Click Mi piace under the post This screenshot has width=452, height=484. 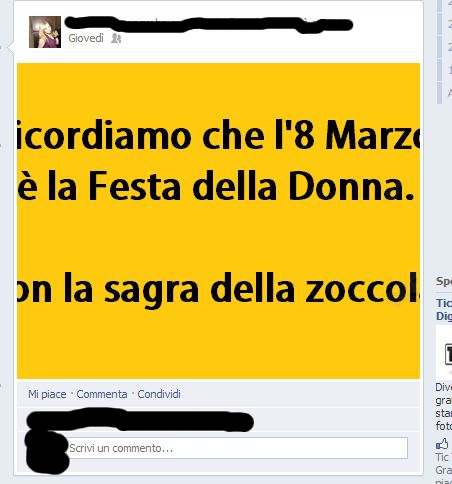47,394
